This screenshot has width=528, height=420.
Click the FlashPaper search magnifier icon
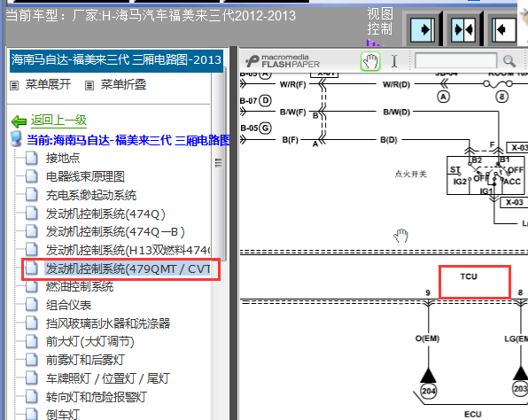pos(509,61)
